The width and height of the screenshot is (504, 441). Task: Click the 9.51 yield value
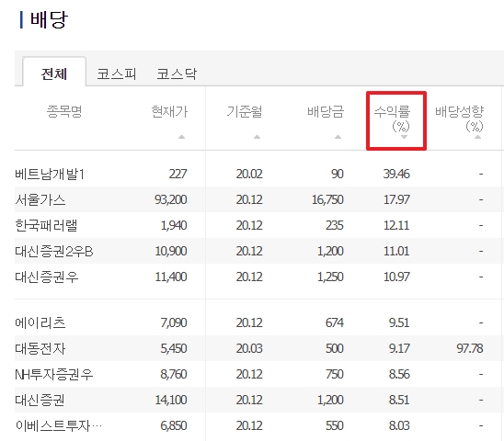point(399,322)
